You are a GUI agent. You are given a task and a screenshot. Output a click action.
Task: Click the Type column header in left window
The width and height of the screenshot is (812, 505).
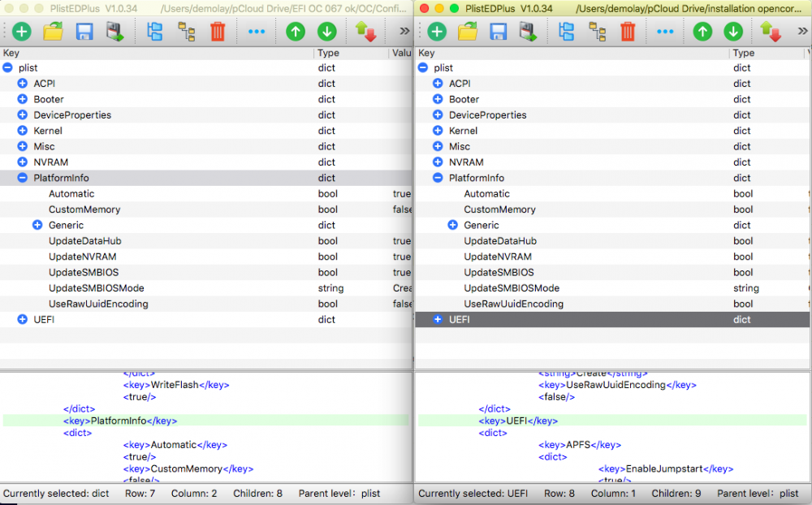[x=351, y=53]
